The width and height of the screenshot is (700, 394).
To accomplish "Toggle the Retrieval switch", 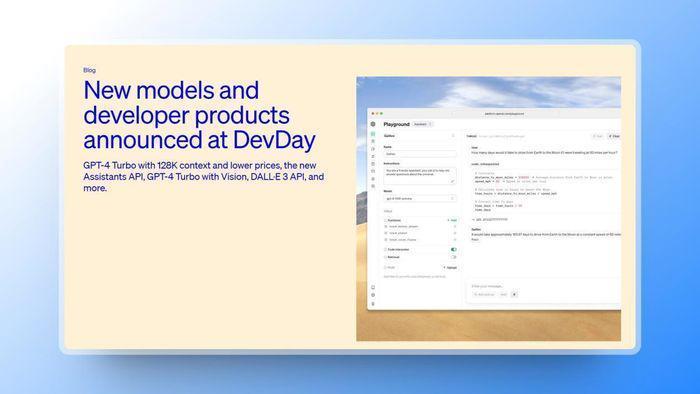I will [x=454, y=257].
